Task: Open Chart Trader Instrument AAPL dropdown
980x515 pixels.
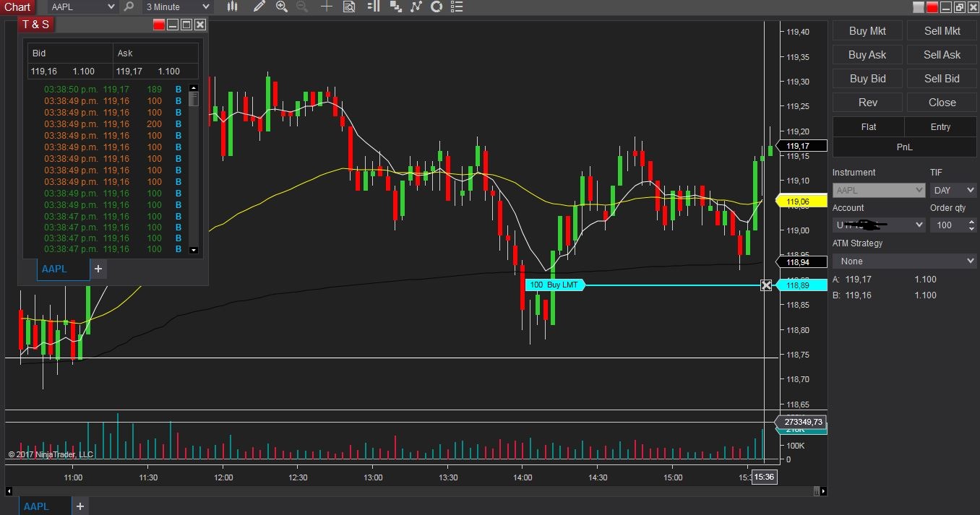Action: (x=879, y=191)
